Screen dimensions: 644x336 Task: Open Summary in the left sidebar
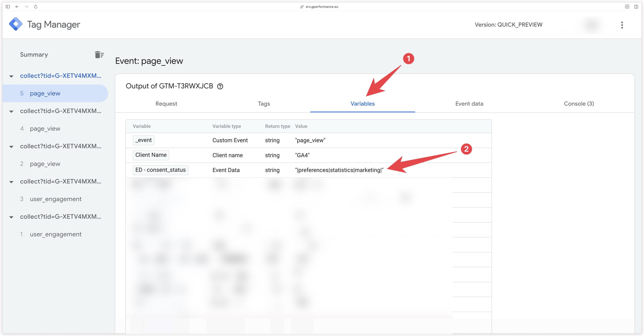(x=34, y=54)
